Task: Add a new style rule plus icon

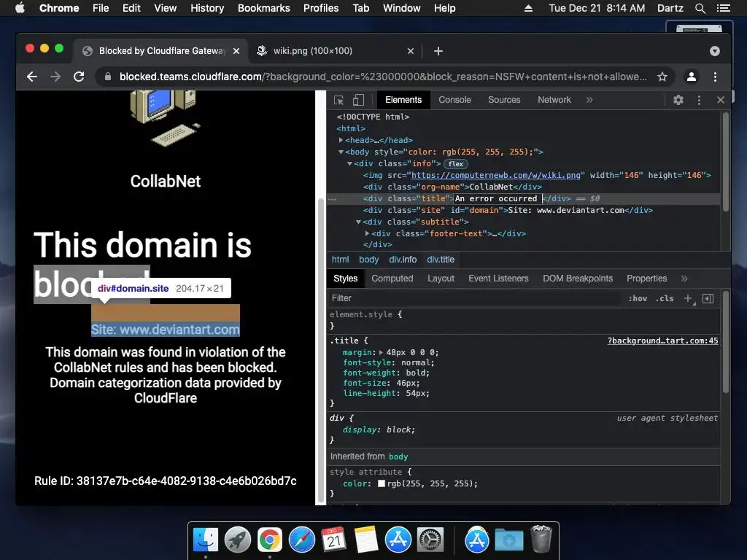Action: pos(689,298)
